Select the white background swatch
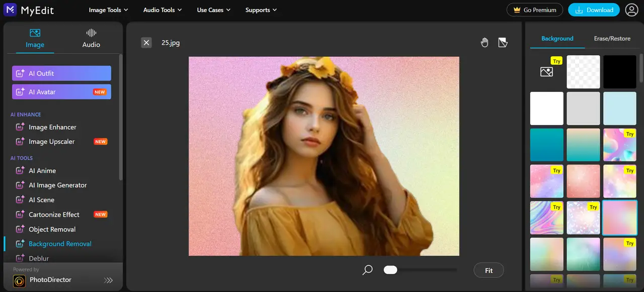 click(547, 108)
